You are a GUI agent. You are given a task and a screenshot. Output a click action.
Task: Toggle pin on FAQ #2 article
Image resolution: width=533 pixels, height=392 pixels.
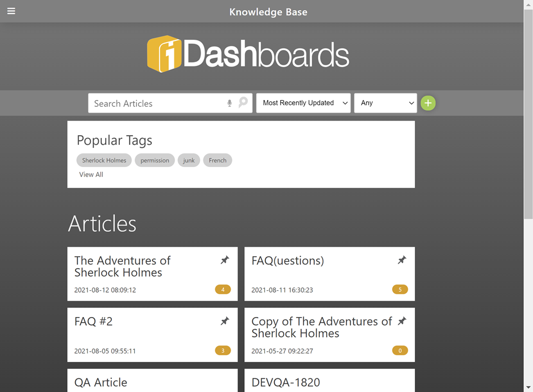click(x=224, y=321)
